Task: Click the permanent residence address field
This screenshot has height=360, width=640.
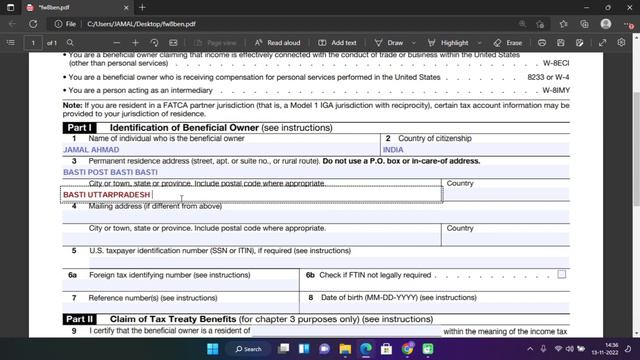Action: [x=316, y=172]
